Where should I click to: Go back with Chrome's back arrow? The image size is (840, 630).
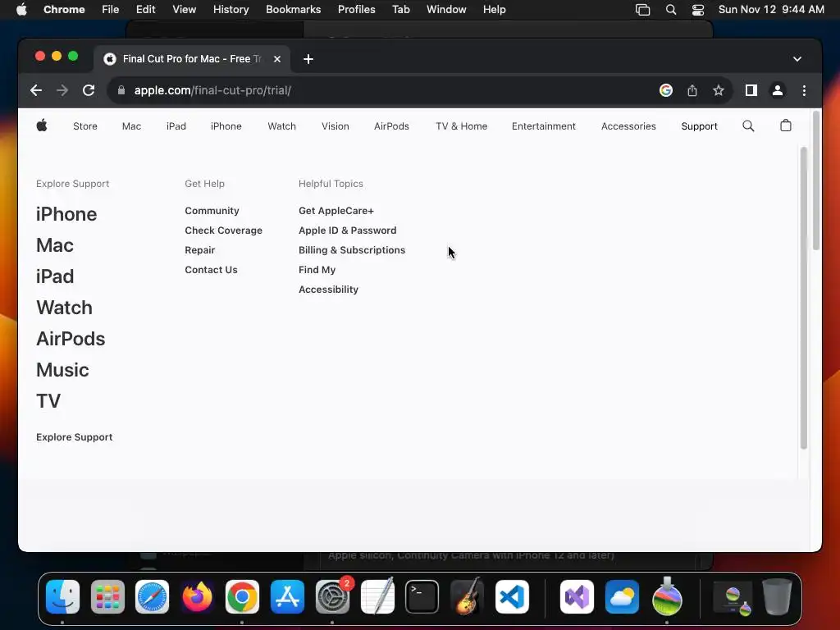[36, 90]
